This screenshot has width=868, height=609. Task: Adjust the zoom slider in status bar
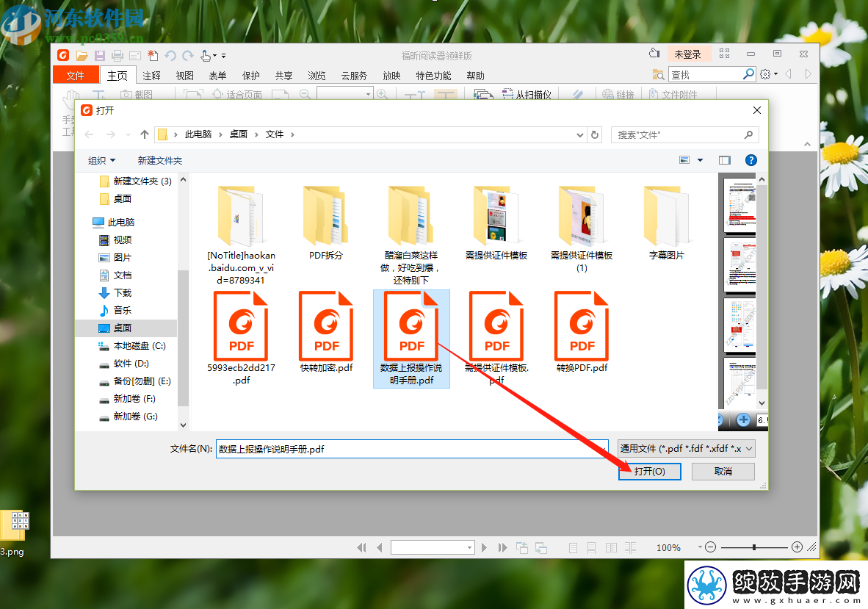[x=754, y=547]
